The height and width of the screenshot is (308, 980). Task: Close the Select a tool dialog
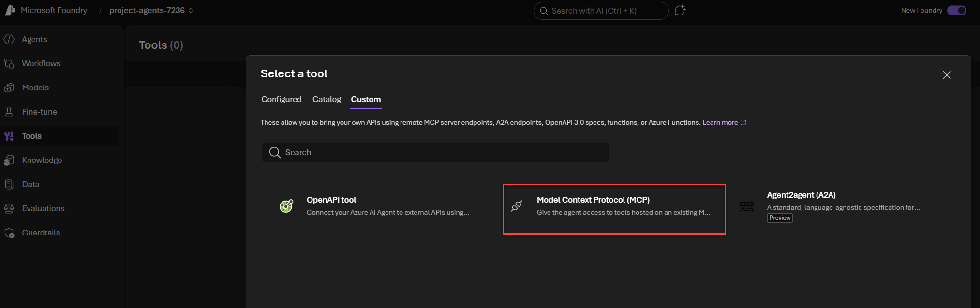coord(947,75)
